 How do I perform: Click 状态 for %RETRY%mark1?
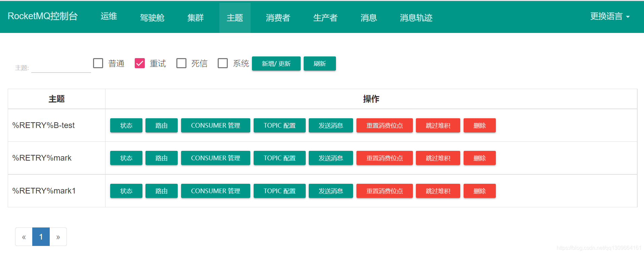pyautogui.click(x=126, y=191)
